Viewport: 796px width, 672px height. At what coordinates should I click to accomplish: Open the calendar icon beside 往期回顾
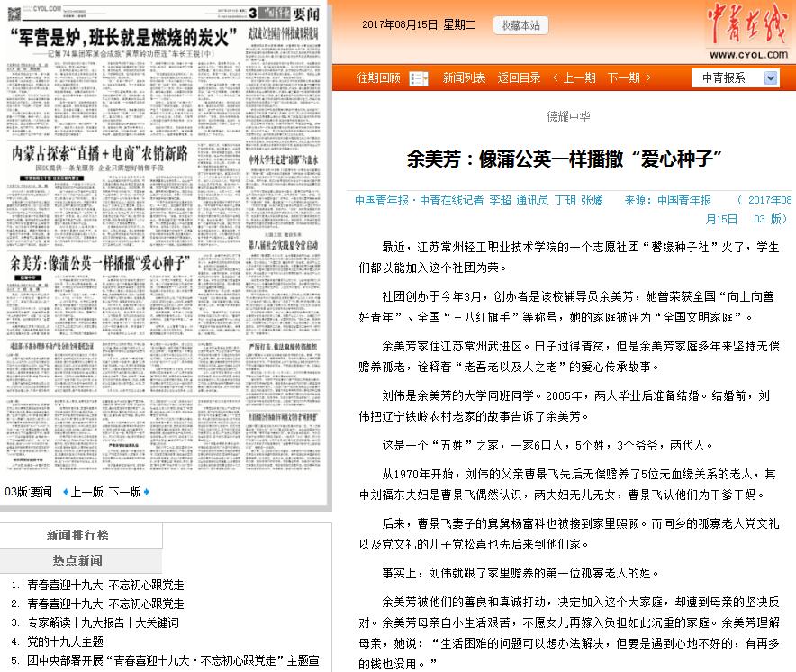[x=419, y=78]
